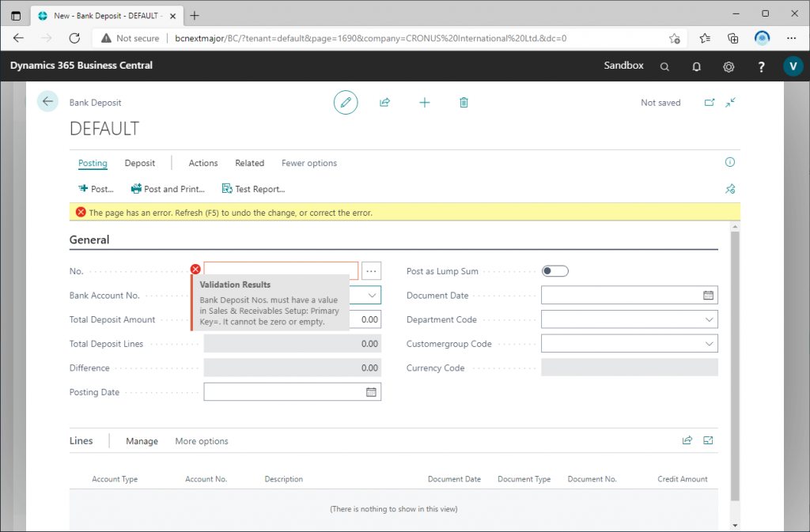
Task: Open the Document Date calendar picker
Action: click(708, 295)
